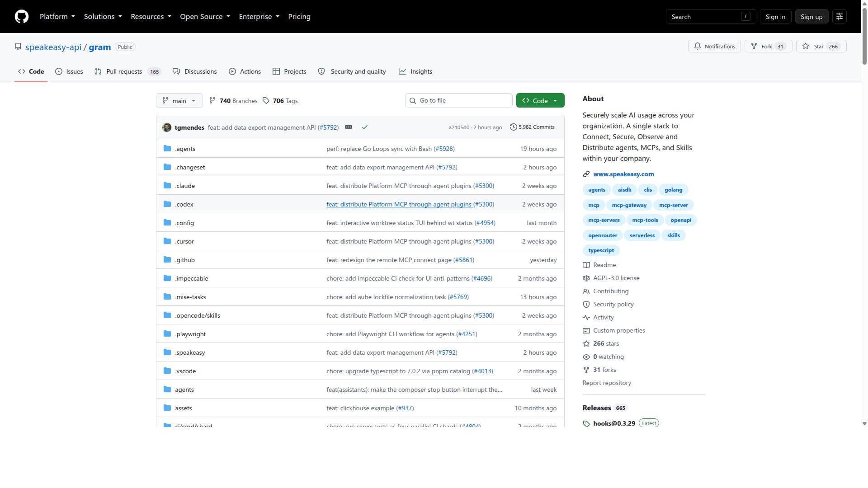
Task: Open the Security and quality tab
Action: (x=352, y=72)
